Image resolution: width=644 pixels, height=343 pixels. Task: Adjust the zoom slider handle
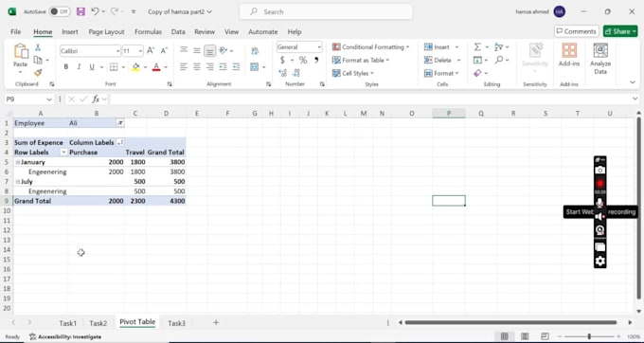(x=589, y=336)
